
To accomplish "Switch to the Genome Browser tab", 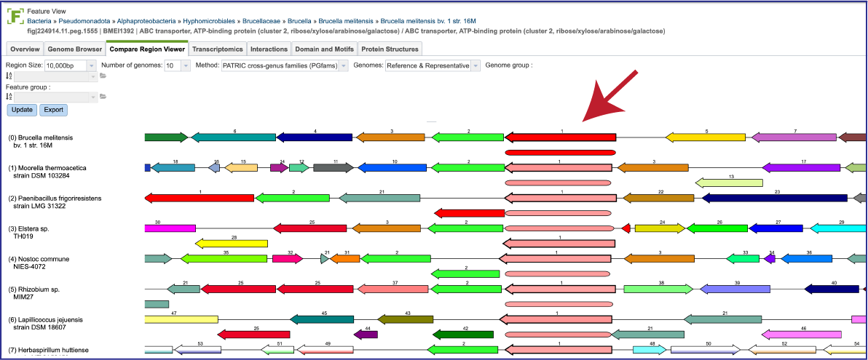I will pos(74,49).
